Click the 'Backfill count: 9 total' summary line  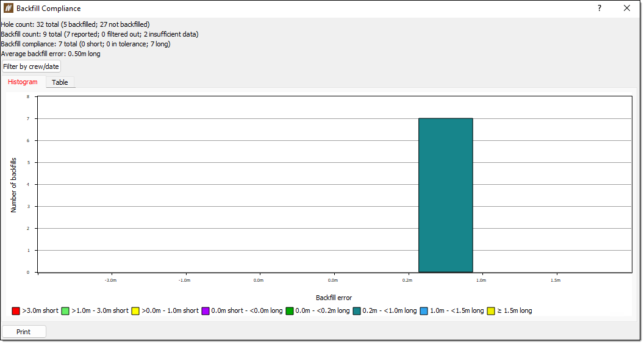tap(100, 34)
